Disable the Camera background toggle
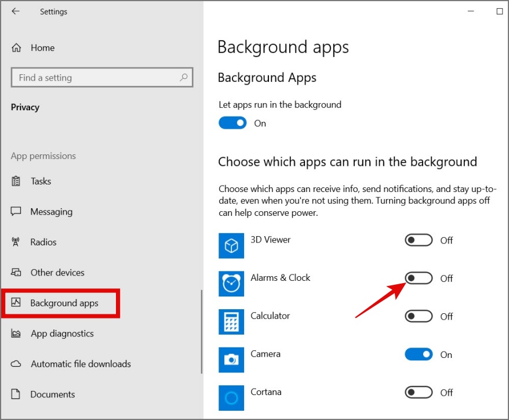 pyautogui.click(x=419, y=354)
